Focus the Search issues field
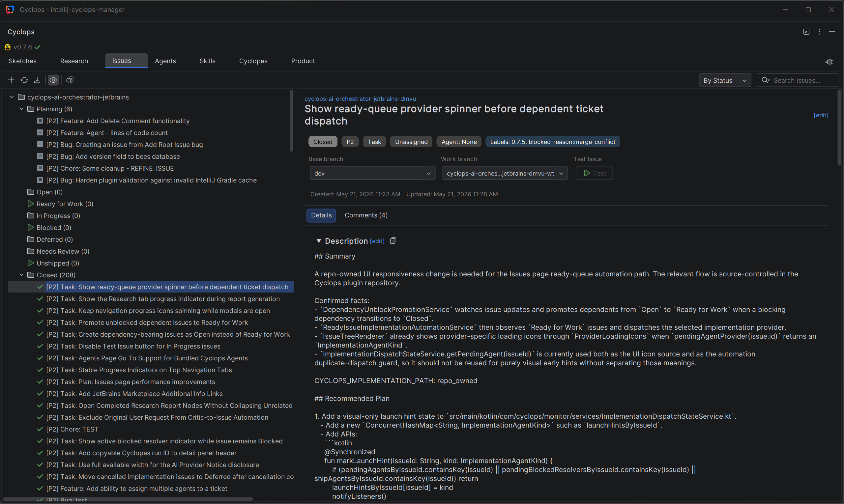 click(x=798, y=80)
